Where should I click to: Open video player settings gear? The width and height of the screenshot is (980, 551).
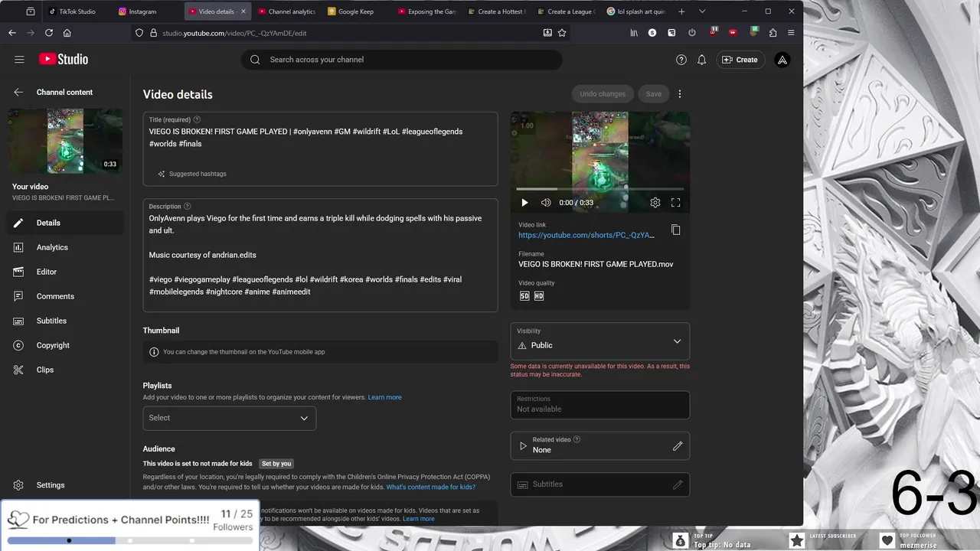(655, 203)
